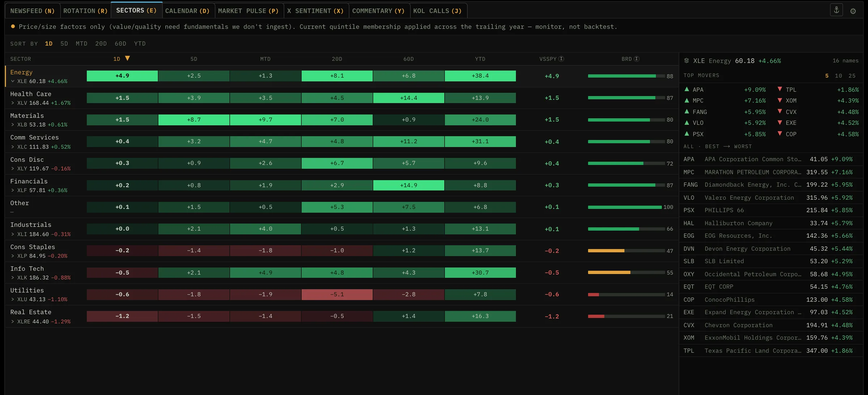Click the YTD column header

(x=480, y=59)
